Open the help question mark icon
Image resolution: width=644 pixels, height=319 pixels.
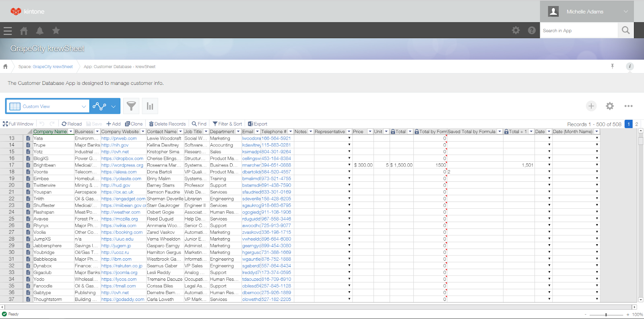532,31
